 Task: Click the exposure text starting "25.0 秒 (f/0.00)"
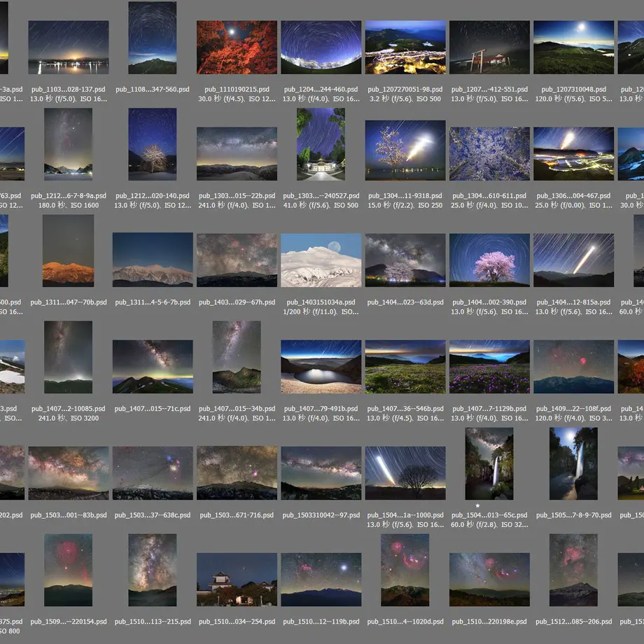coord(574,205)
